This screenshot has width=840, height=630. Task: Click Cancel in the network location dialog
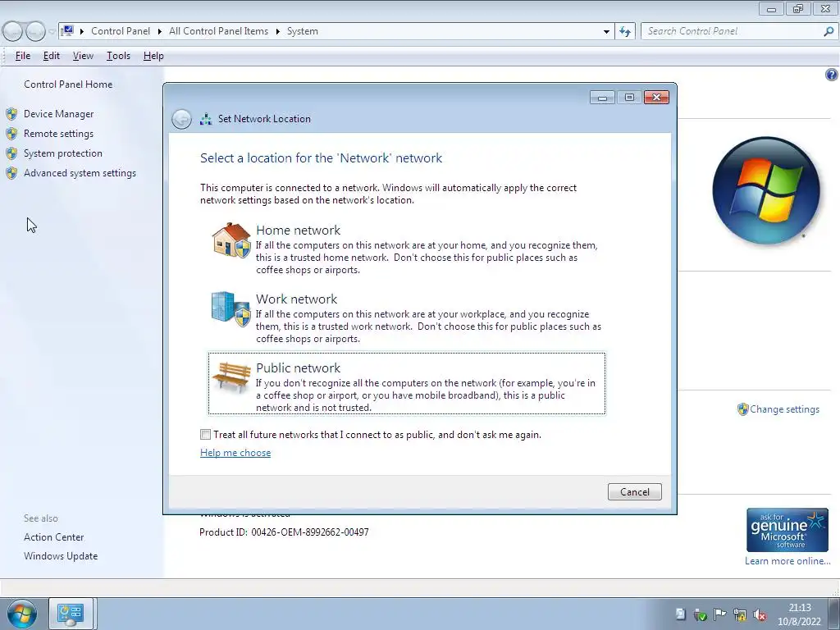pos(634,492)
